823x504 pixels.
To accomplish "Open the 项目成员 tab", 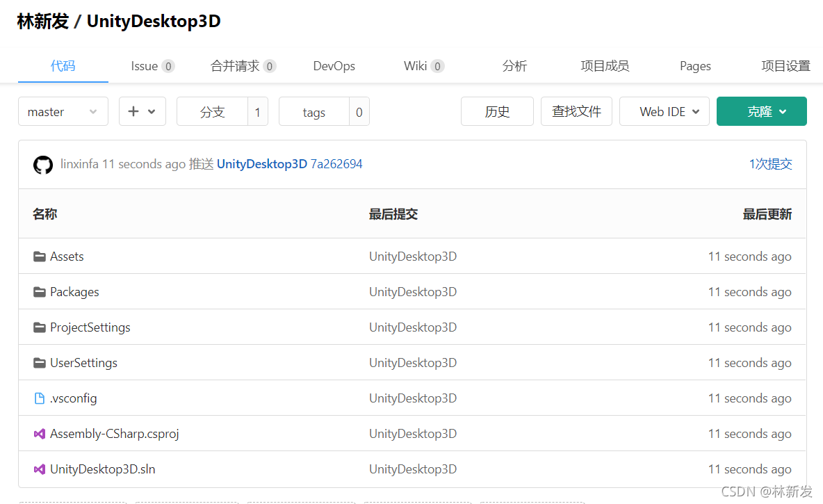I will point(605,66).
